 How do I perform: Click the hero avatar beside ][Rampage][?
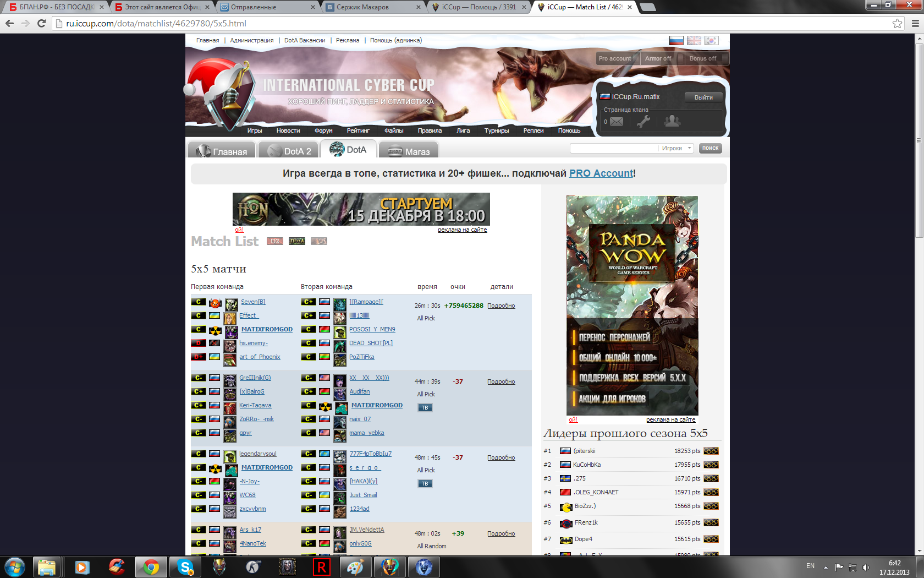pos(340,304)
